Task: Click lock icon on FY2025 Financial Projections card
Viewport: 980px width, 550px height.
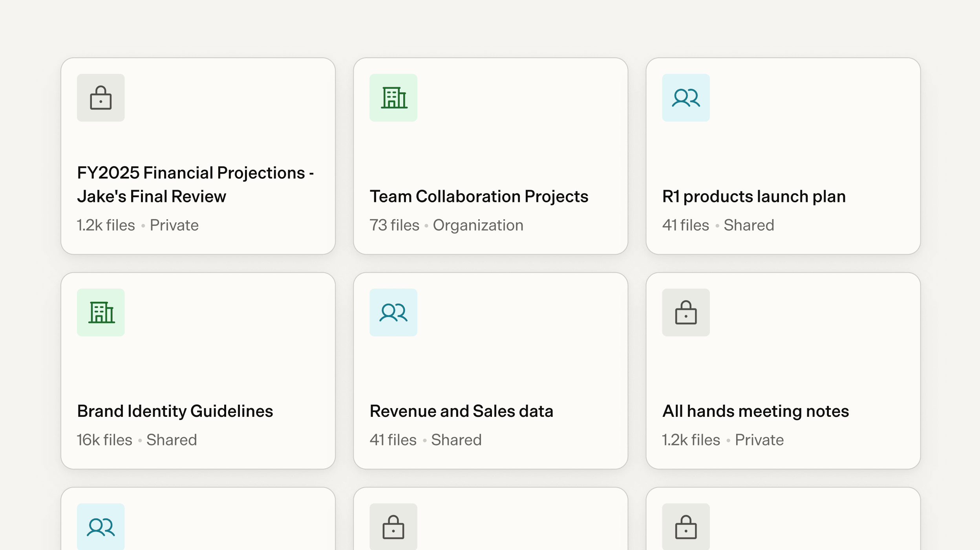Action: click(101, 97)
